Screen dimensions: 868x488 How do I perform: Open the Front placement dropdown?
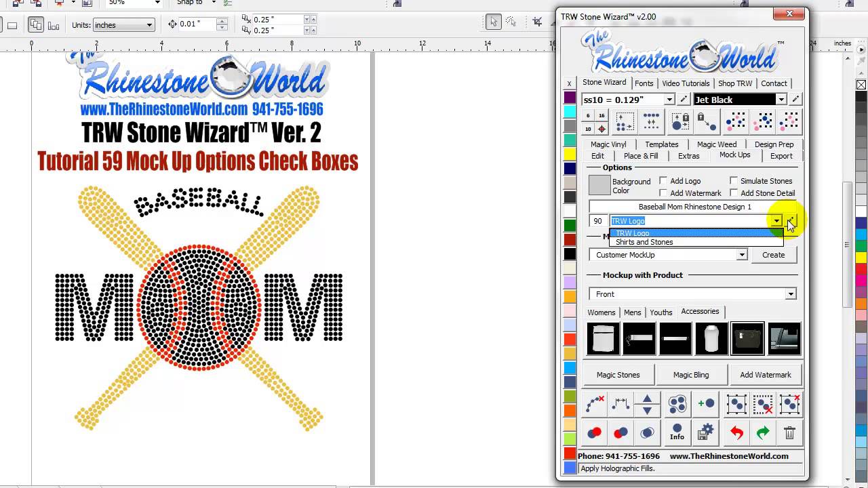point(791,294)
